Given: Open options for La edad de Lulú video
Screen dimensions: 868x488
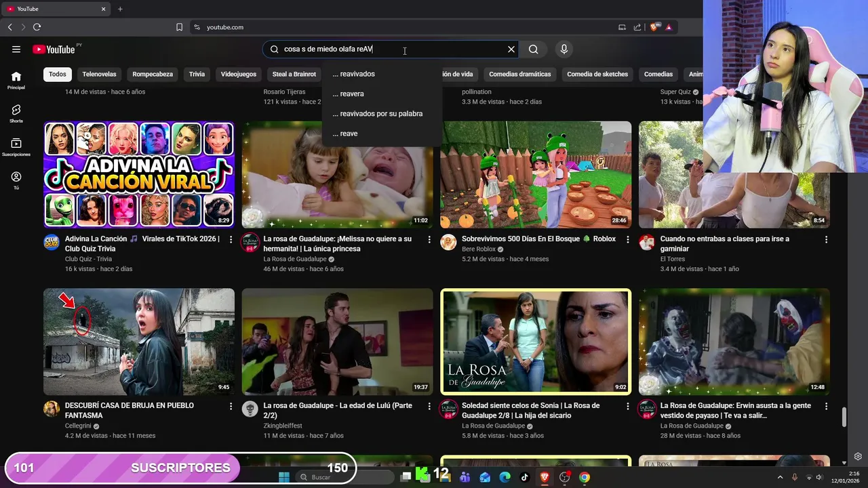Looking at the screenshot, I should click(x=429, y=406).
